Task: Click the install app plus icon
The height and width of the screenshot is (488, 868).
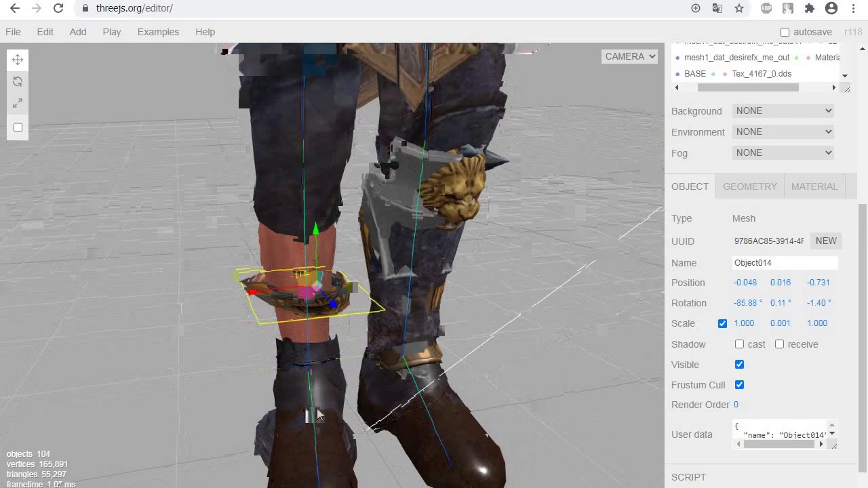Action: tap(696, 8)
